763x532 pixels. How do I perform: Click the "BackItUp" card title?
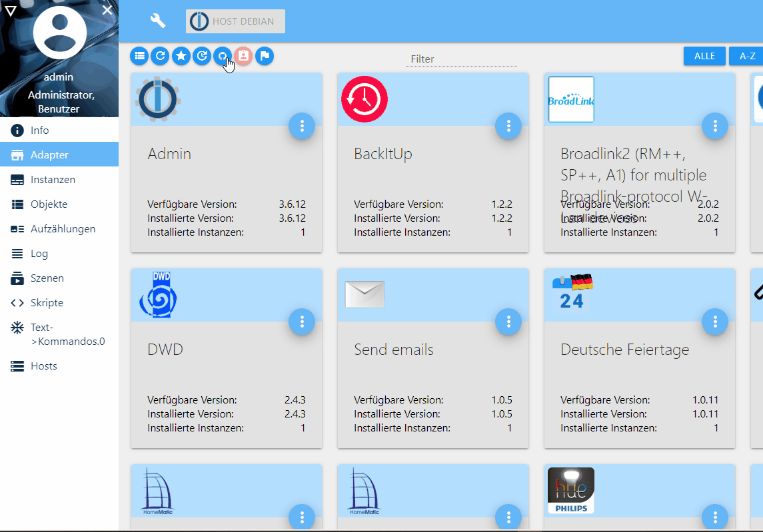pyautogui.click(x=383, y=154)
